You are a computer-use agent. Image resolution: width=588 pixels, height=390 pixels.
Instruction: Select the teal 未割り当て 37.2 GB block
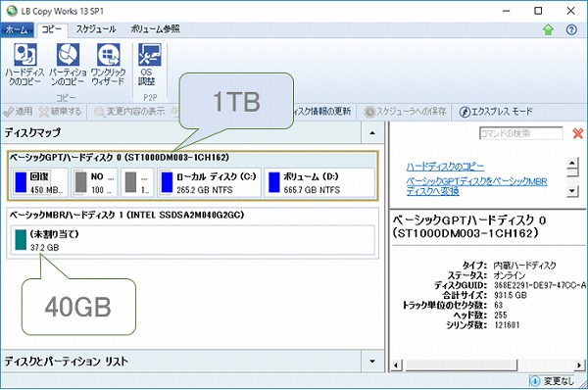point(193,240)
